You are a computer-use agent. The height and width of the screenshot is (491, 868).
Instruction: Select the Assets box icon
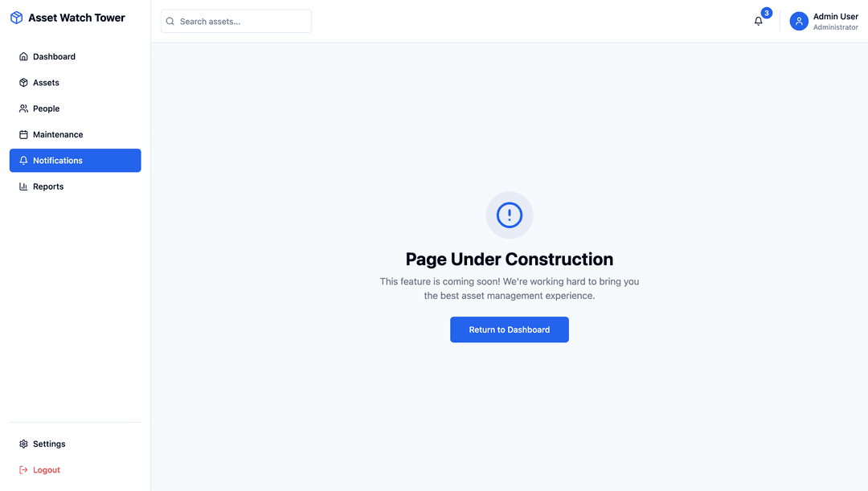(23, 83)
